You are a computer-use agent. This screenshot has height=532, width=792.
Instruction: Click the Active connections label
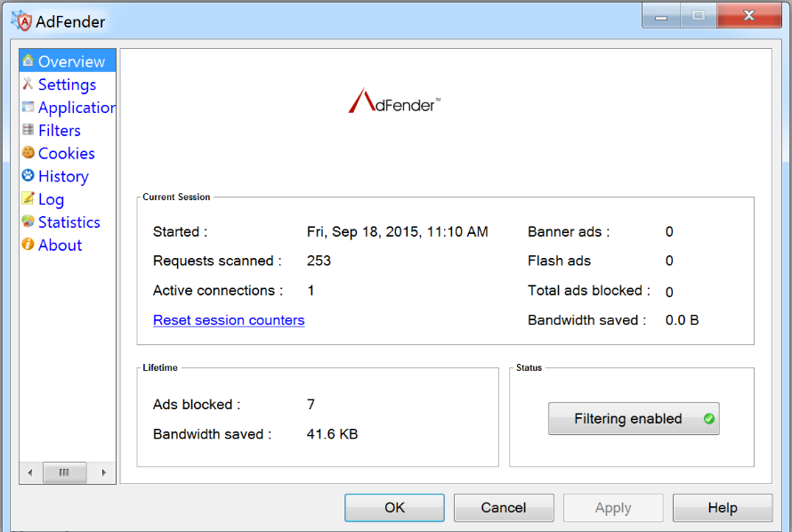click(x=218, y=290)
